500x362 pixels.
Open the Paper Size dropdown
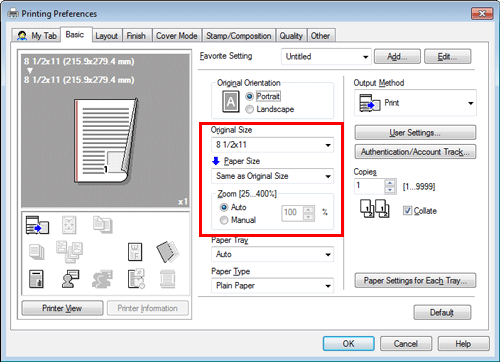tap(272, 176)
